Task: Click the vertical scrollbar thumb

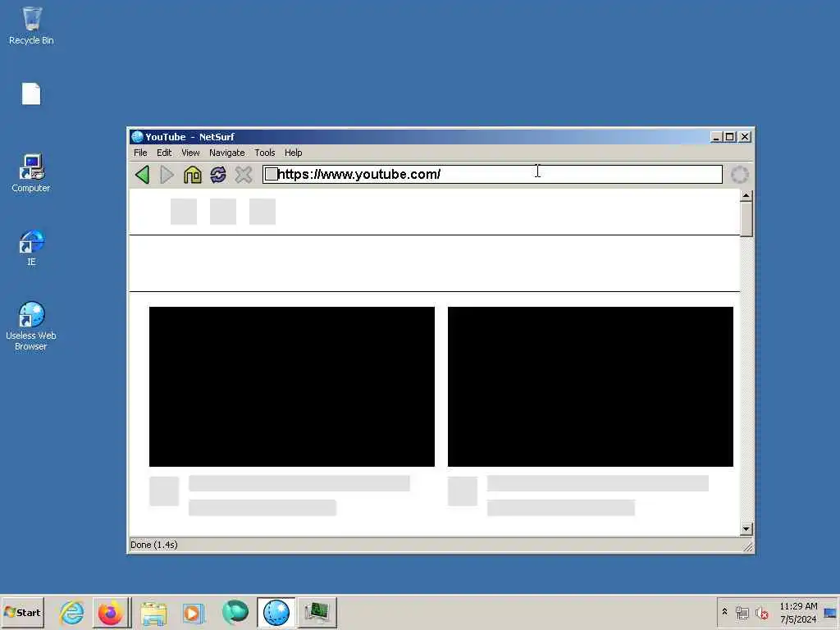Action: pyautogui.click(x=746, y=219)
